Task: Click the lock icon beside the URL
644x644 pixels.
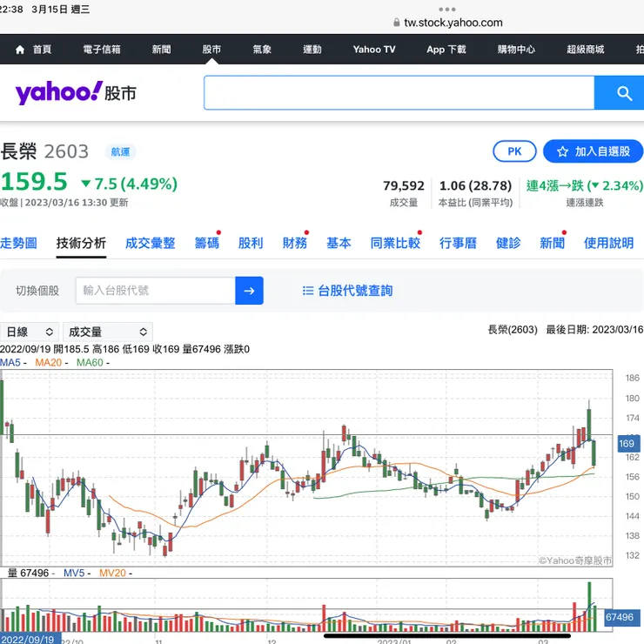Action: point(396,22)
